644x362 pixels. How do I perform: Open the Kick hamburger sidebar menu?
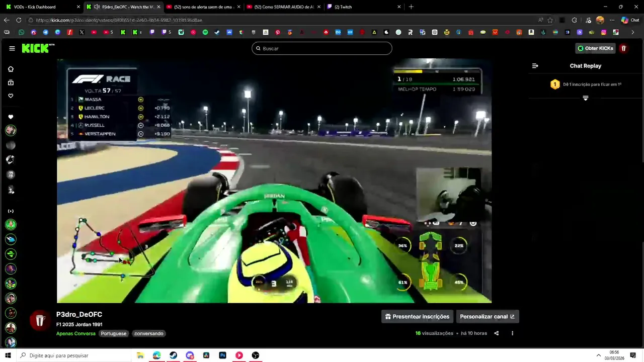point(12,48)
